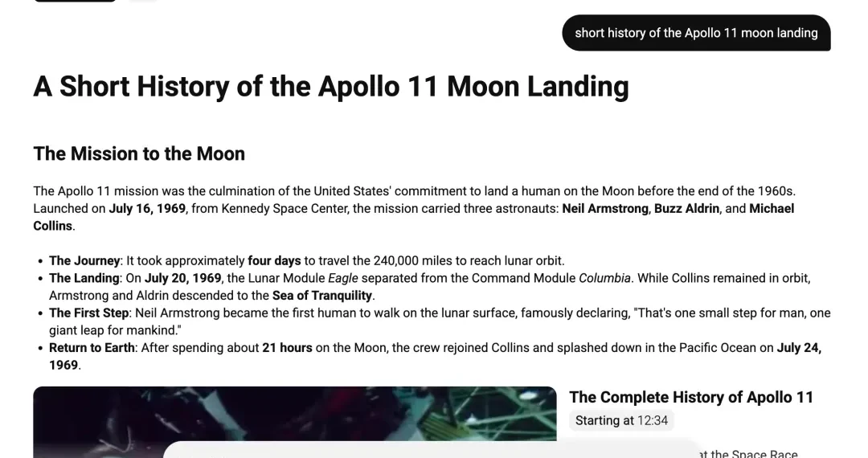This screenshot has height=458, width=868.
Task: Click "The First Step" bullet label
Action: (88, 313)
